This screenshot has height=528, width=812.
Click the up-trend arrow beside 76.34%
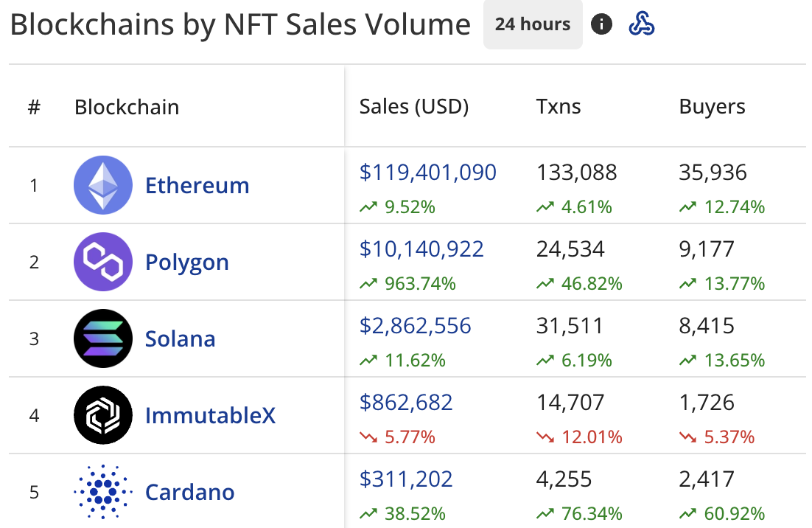coord(545,514)
